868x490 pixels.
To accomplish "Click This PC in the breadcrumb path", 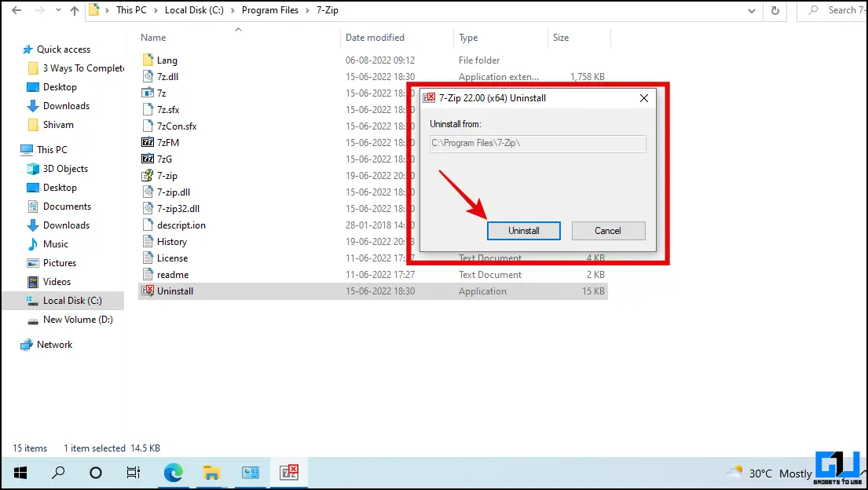I will [x=131, y=10].
